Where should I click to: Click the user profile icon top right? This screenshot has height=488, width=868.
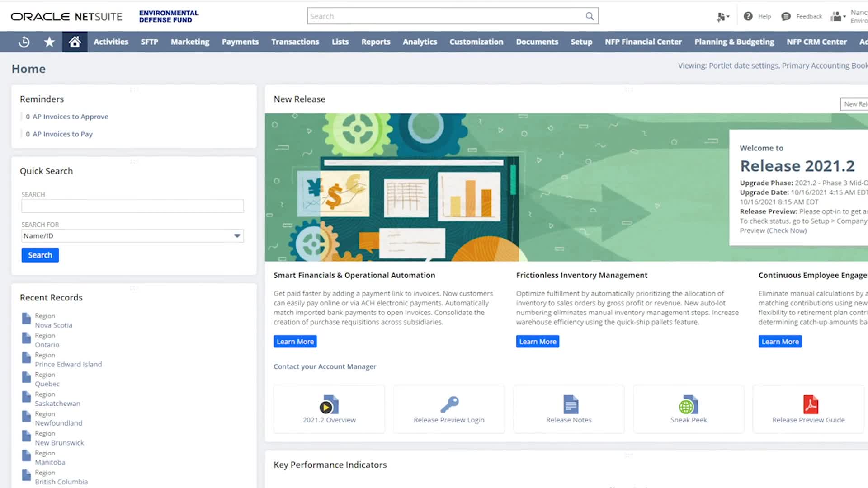[x=839, y=16]
